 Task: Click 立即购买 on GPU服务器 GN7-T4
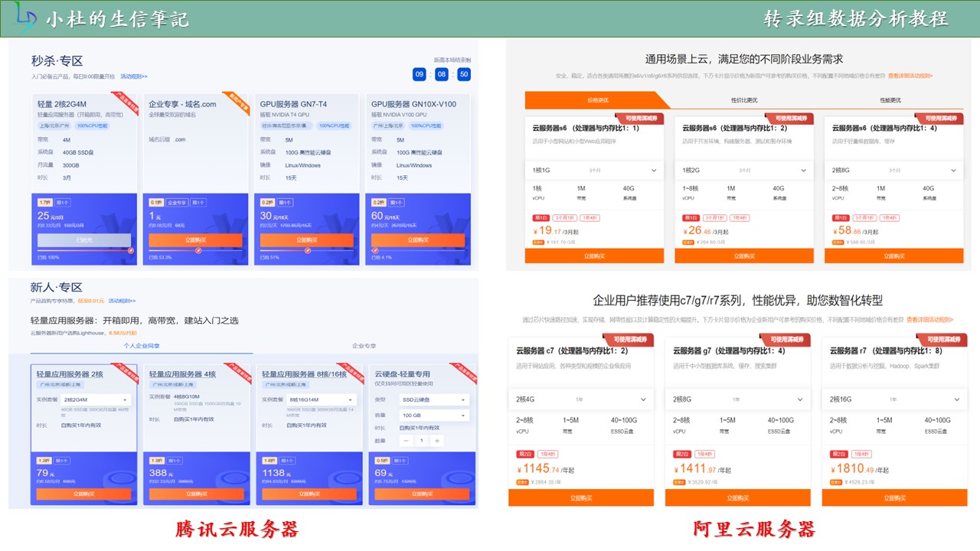click(306, 240)
